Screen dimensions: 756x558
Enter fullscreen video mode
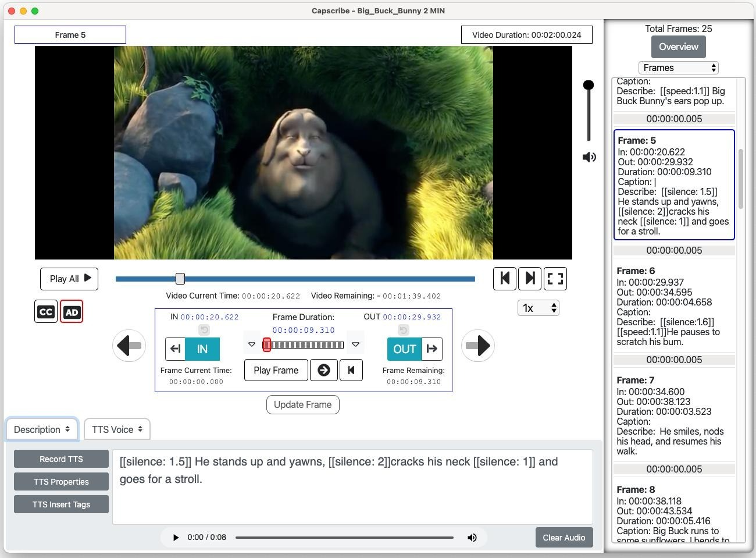(555, 278)
